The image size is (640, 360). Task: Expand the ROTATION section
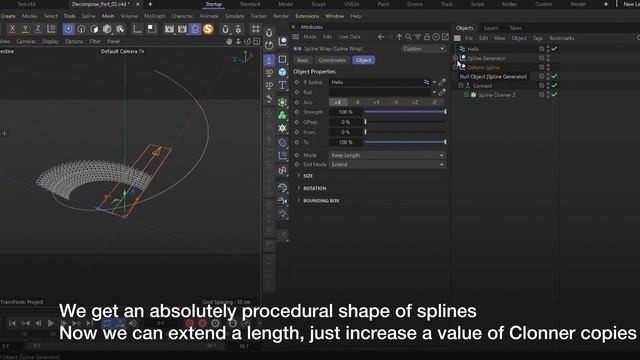298,188
